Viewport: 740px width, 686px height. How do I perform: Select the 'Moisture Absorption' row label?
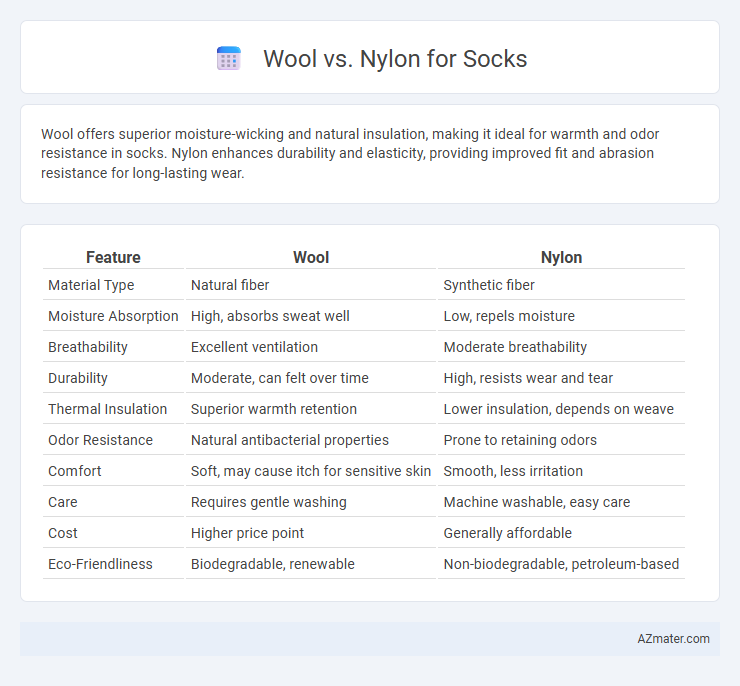(x=113, y=316)
